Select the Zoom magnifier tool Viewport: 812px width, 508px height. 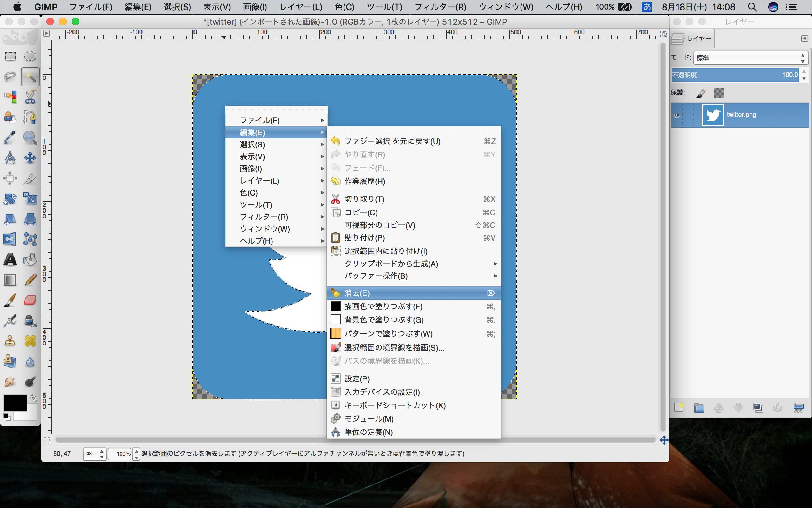tap(30, 138)
